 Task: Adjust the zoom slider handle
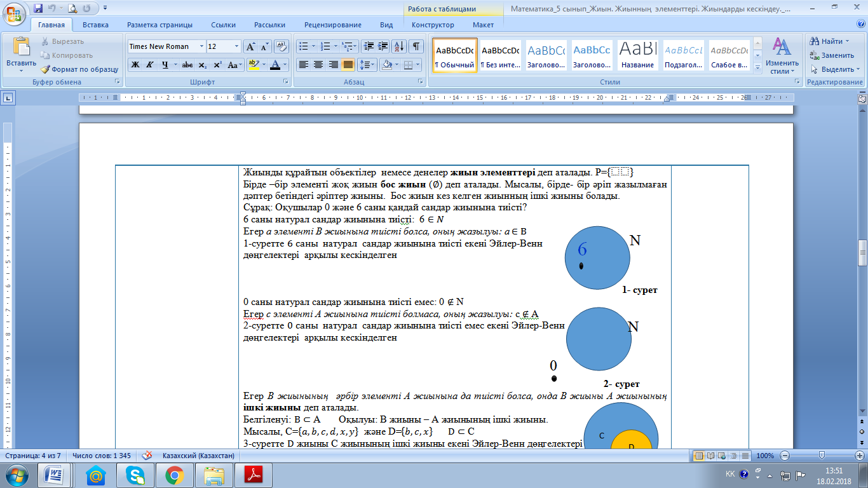822,456
